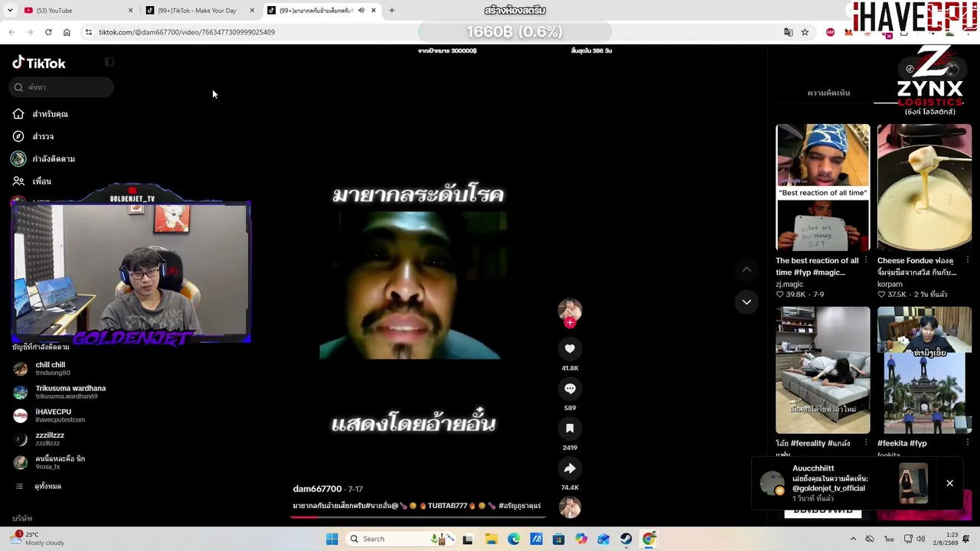Viewport: 980px width, 551px height.
Task: Open chill chill followed account
Action: click(51, 368)
